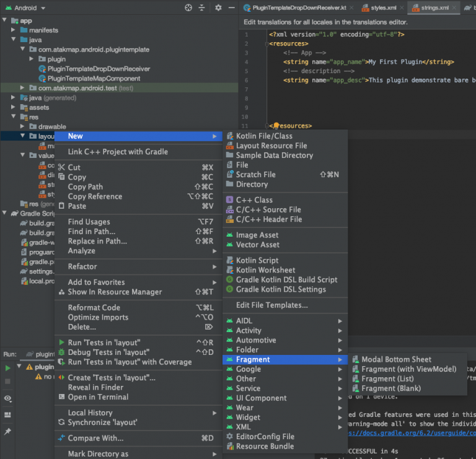Image resolution: width=476 pixels, height=459 pixels.
Task: Click the locate/scroll-from-source target icon
Action: (x=188, y=8)
